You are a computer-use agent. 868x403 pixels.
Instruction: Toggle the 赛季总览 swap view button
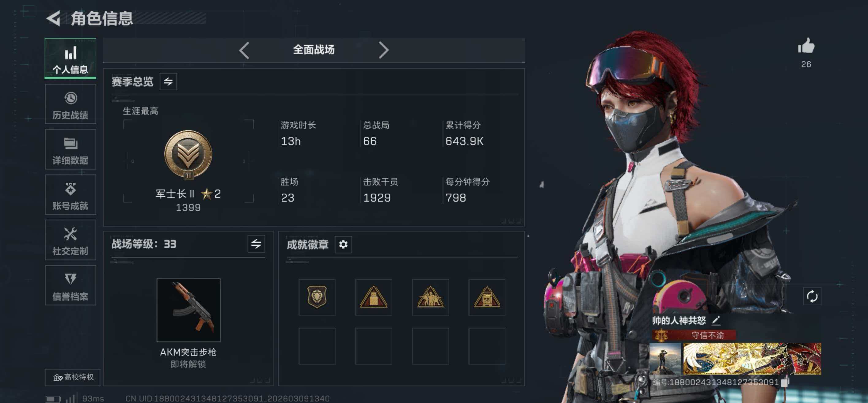tap(169, 81)
